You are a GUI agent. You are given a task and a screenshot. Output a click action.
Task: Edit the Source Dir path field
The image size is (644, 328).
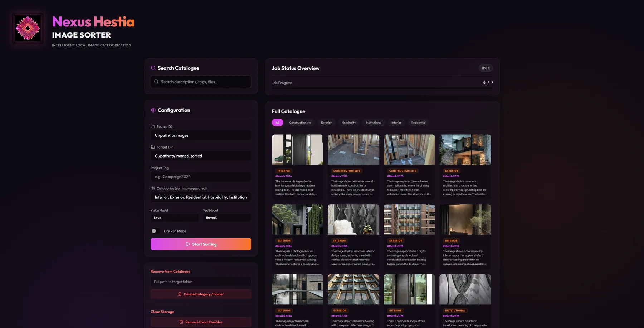click(201, 135)
